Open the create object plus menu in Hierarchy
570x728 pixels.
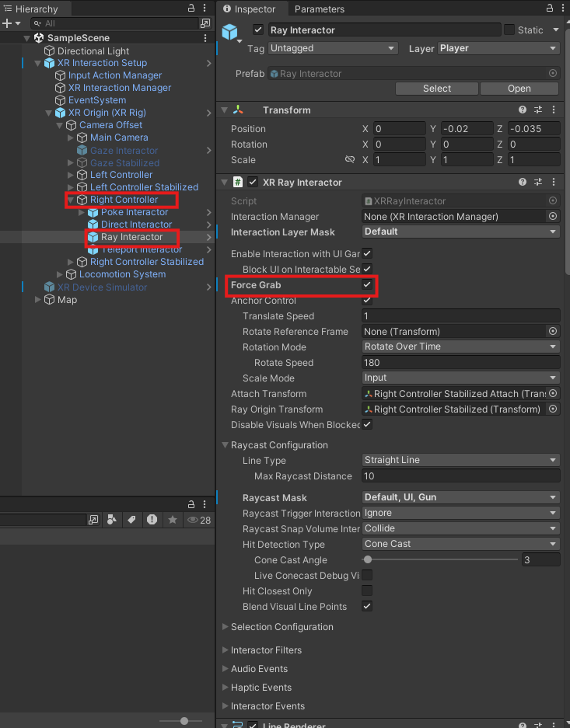click(x=11, y=23)
